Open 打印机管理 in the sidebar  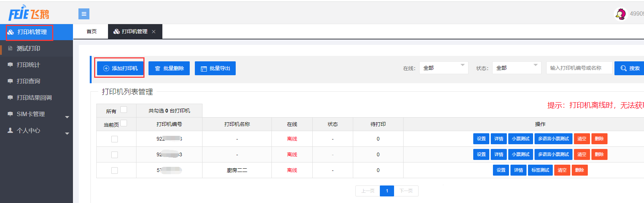pyautogui.click(x=32, y=32)
